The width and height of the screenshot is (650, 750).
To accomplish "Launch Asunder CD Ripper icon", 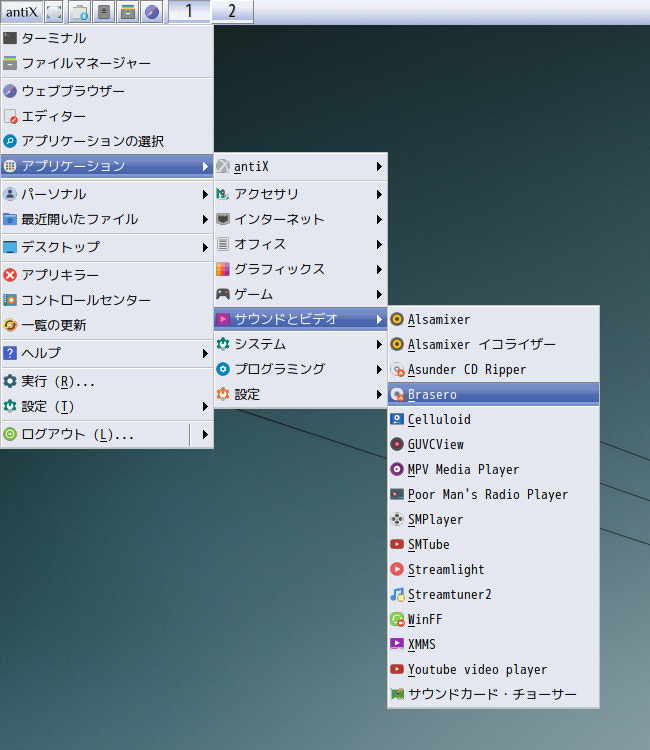I will tap(397, 369).
